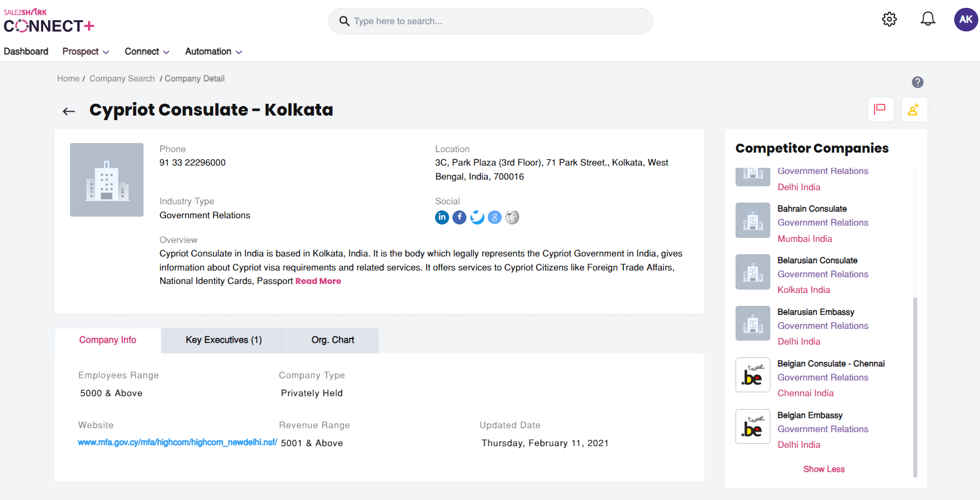Open Belarusian Embassy competitor name
Screen dimensions: 980x500
(816, 312)
